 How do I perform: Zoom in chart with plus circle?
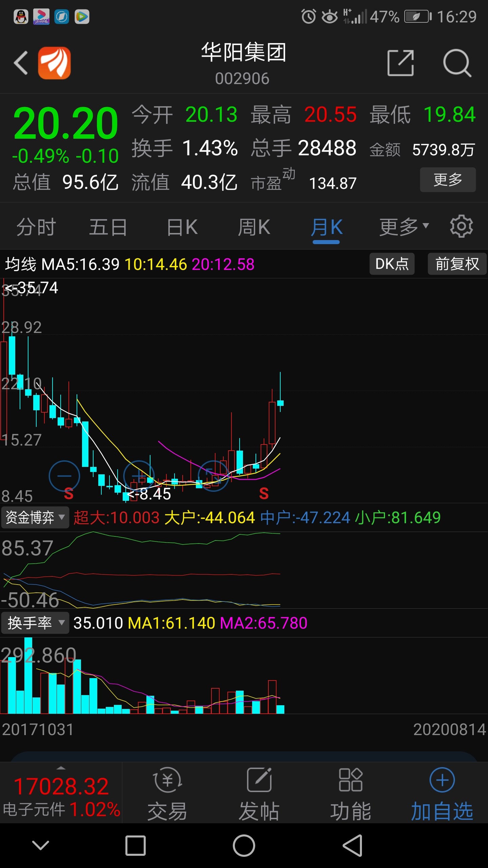click(139, 476)
